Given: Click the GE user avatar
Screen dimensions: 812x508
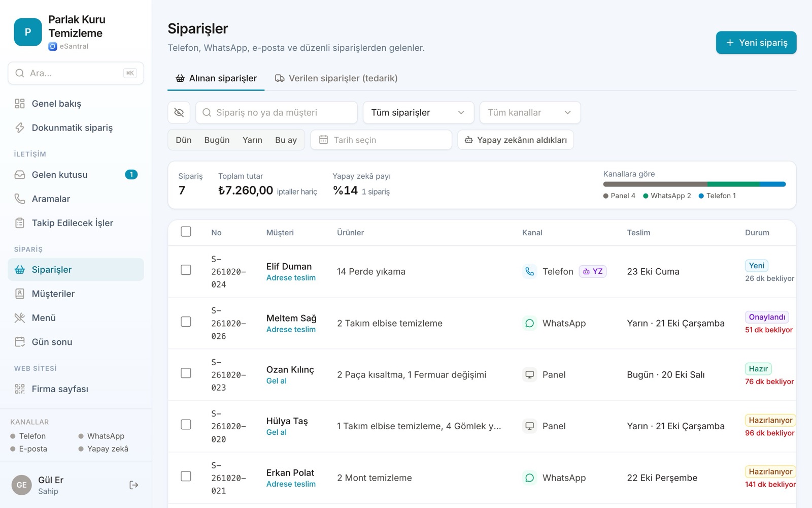Looking at the screenshot, I should click(x=22, y=485).
